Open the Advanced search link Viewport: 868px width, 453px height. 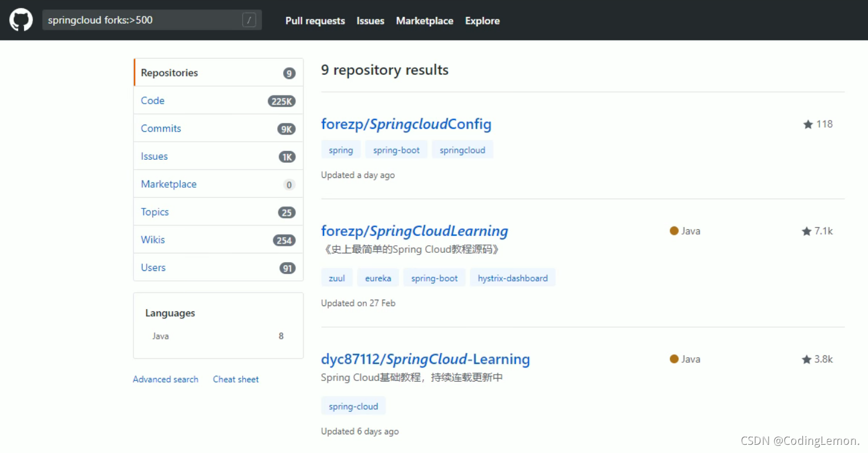[166, 379]
